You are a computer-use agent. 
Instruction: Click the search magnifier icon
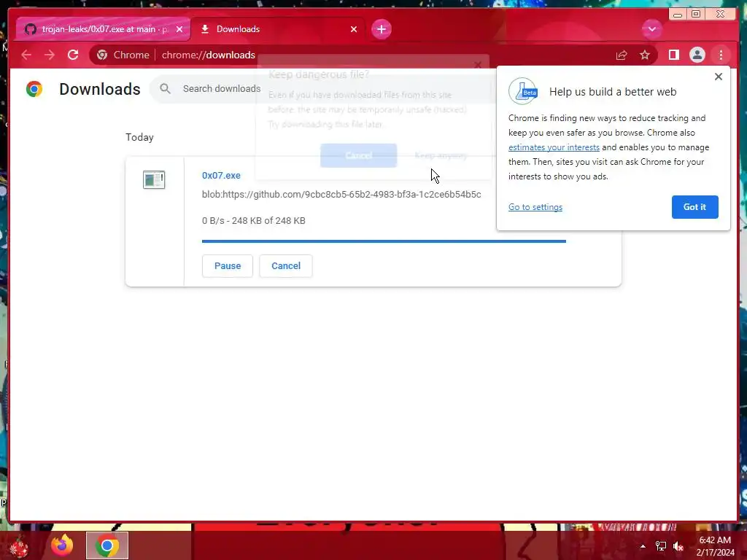165,88
